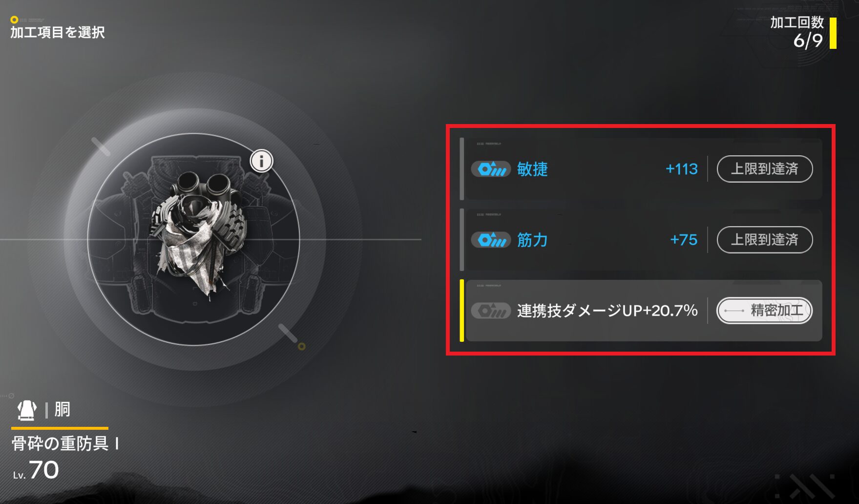The width and height of the screenshot is (859, 504).
Task: Click the info icon on the armor
Action: [261, 161]
